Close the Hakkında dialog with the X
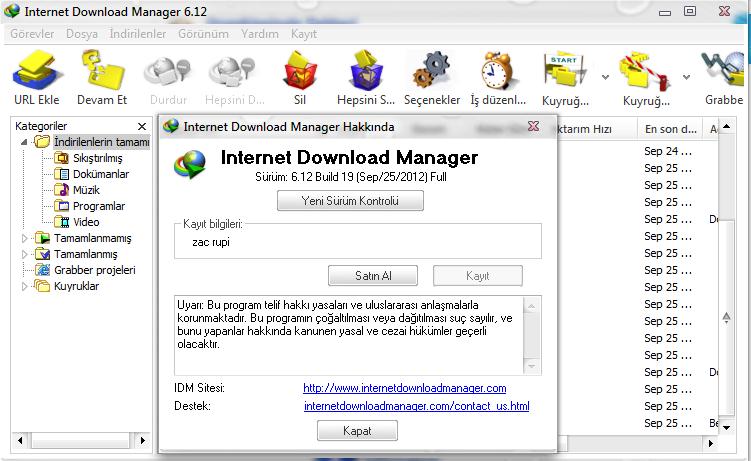The image size is (751, 461). click(x=533, y=126)
